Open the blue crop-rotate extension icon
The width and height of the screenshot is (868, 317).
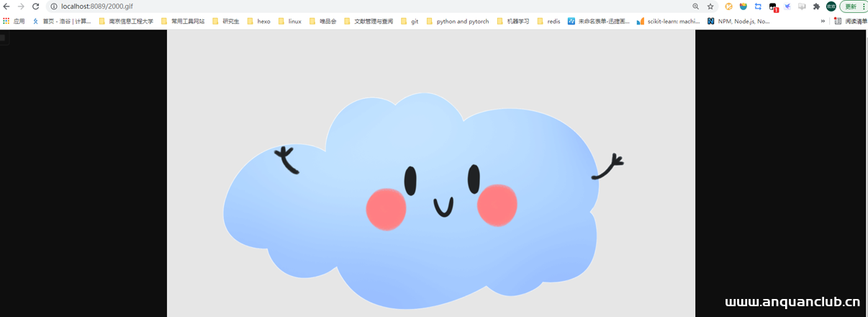(x=758, y=6)
